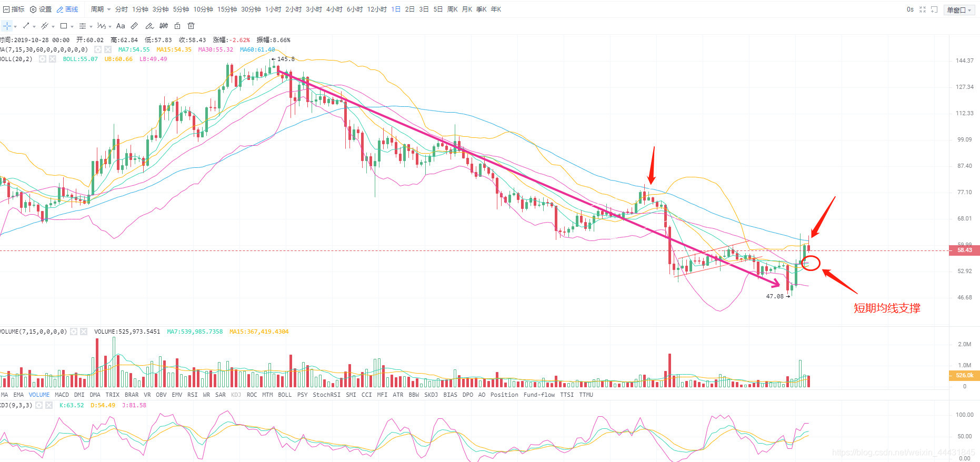The height and width of the screenshot is (462, 980).
Task: Toggle the SAR sub-indicator
Action: tap(221, 395)
